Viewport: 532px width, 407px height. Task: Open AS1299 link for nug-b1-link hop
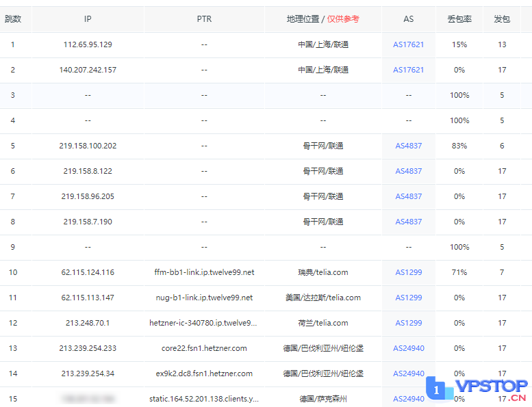pos(408,298)
